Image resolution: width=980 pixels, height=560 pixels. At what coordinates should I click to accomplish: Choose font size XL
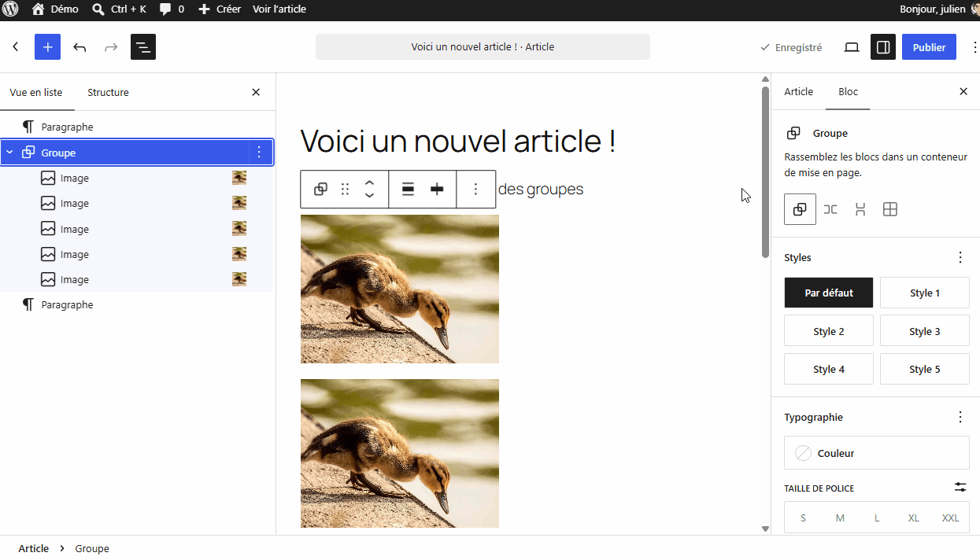click(x=913, y=518)
